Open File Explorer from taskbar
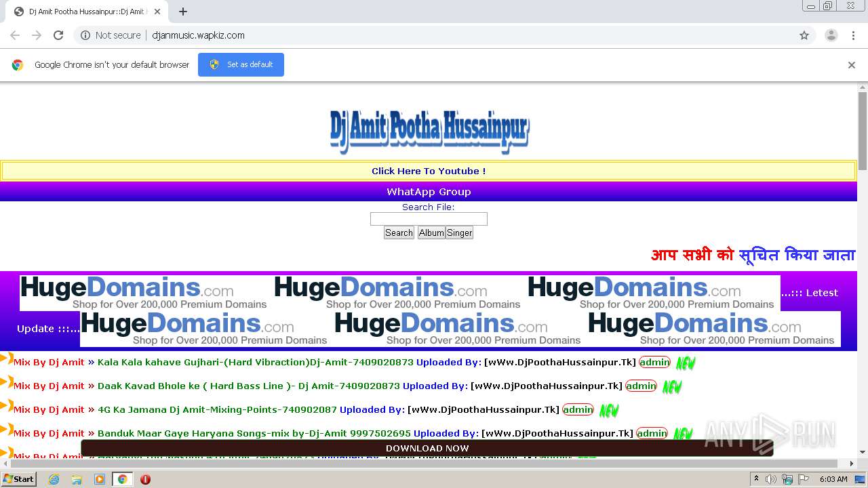Image resolution: width=868 pixels, height=488 pixels. tap(77, 479)
